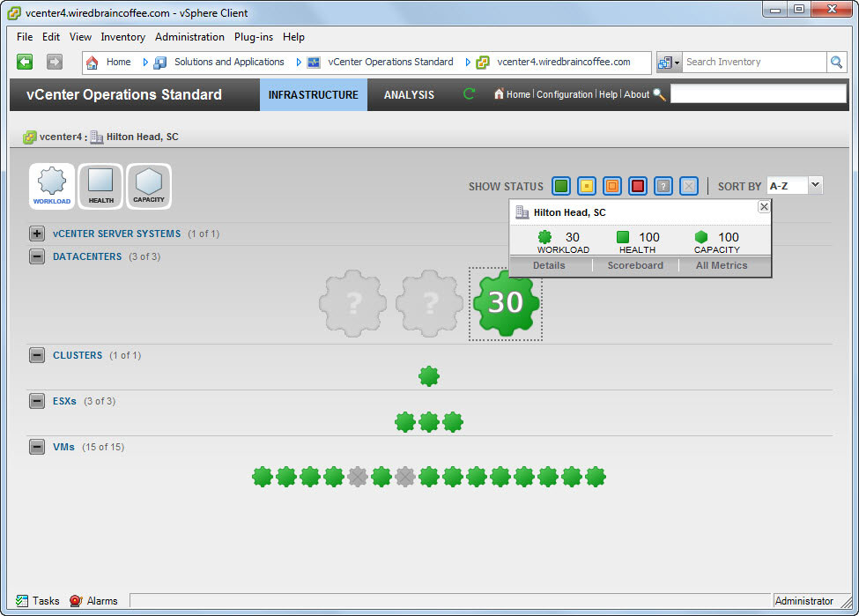Switch to the Analysis tab
Screen dimensions: 859x616
click(x=409, y=95)
